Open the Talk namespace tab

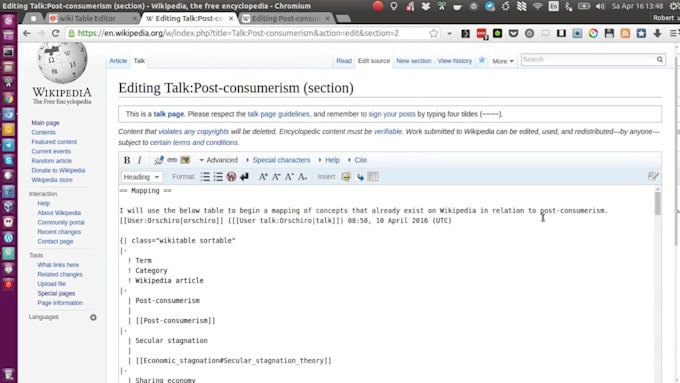(139, 61)
